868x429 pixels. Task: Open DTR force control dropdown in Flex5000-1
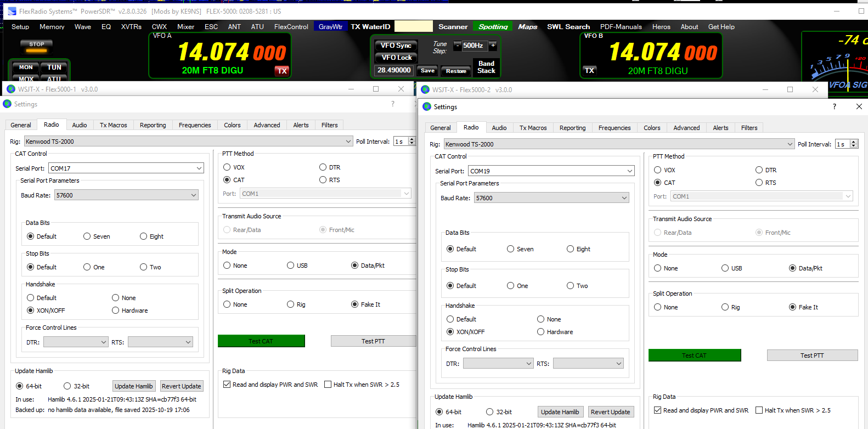(x=76, y=342)
